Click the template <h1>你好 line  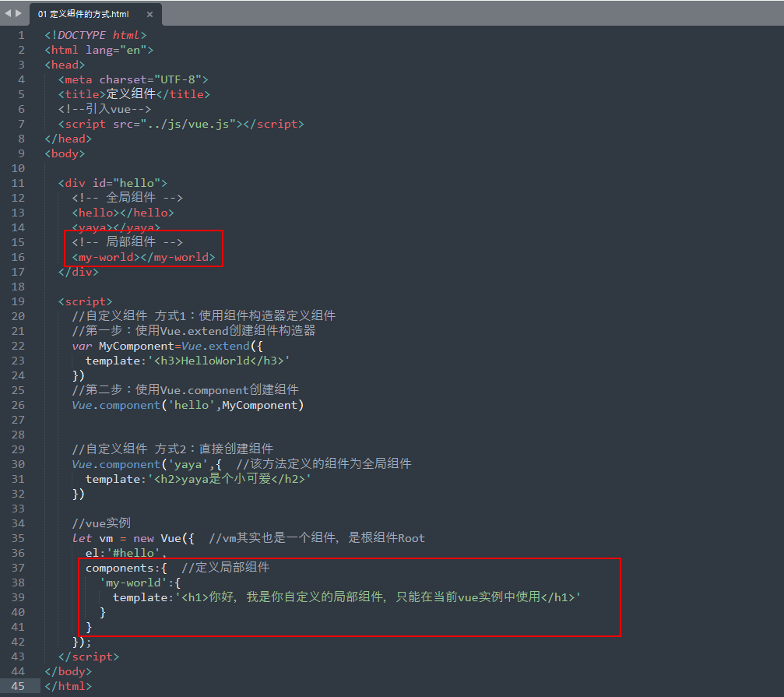[347, 597]
